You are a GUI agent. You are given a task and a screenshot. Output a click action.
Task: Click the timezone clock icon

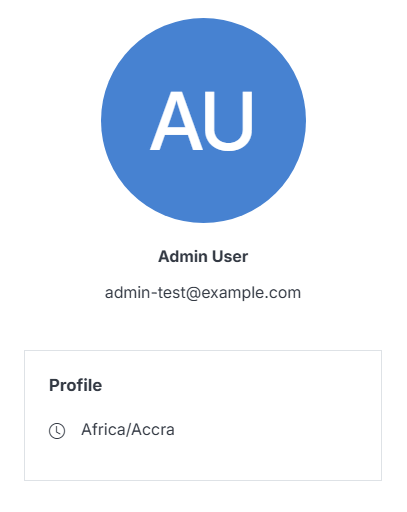click(57, 431)
